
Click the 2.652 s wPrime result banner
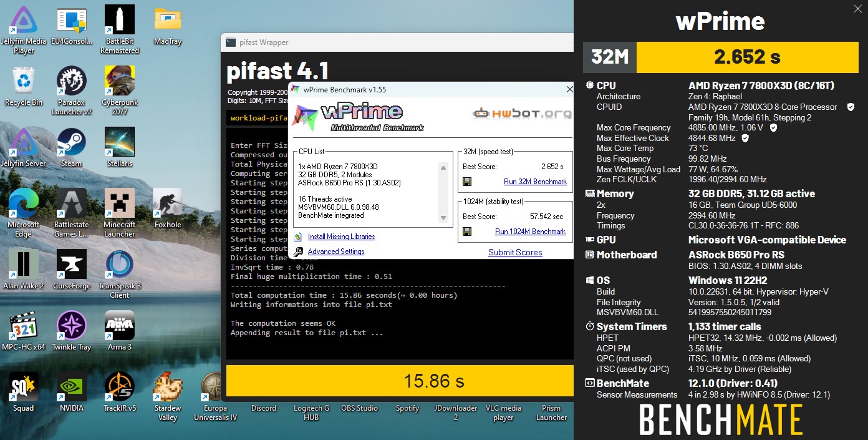point(747,57)
